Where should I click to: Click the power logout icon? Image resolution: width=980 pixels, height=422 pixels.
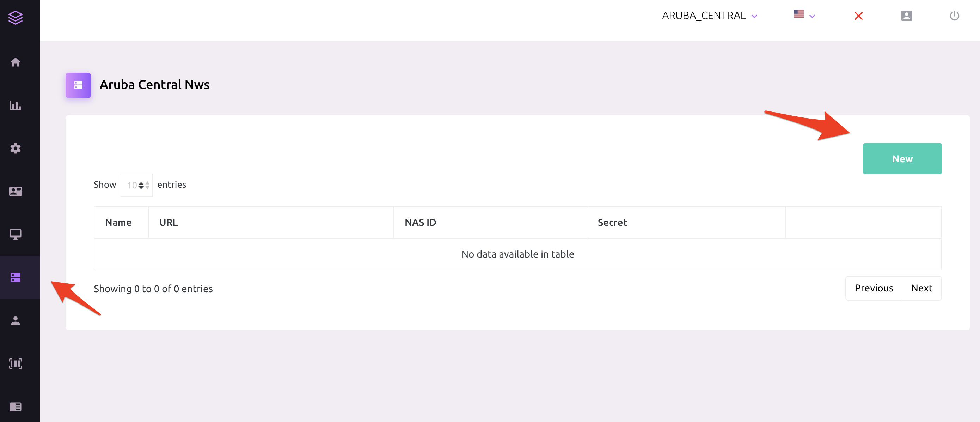955,16
